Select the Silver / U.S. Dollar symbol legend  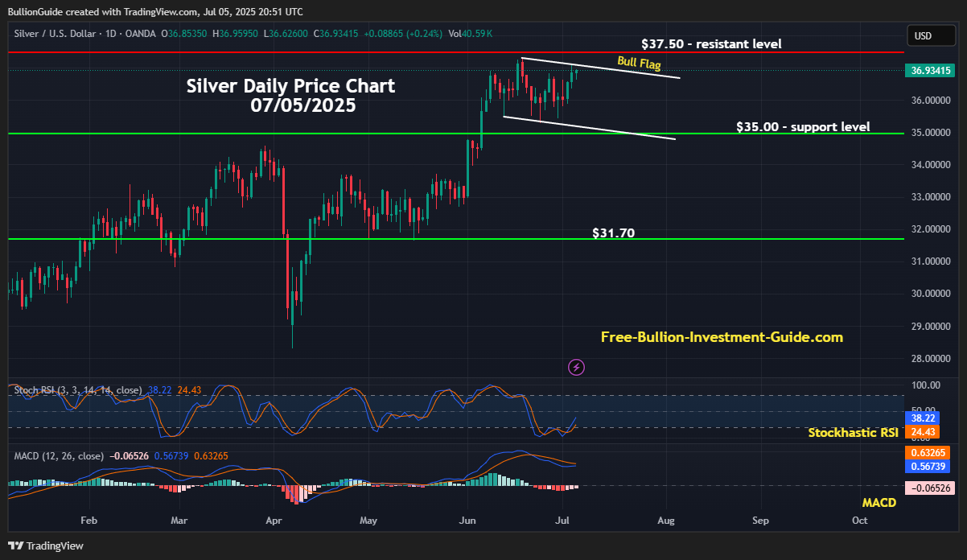[x=86, y=34]
